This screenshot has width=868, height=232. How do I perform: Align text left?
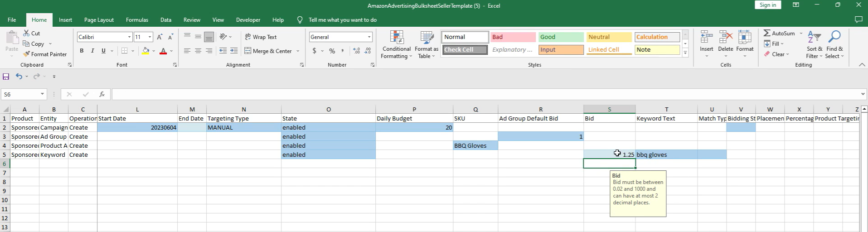click(x=187, y=51)
